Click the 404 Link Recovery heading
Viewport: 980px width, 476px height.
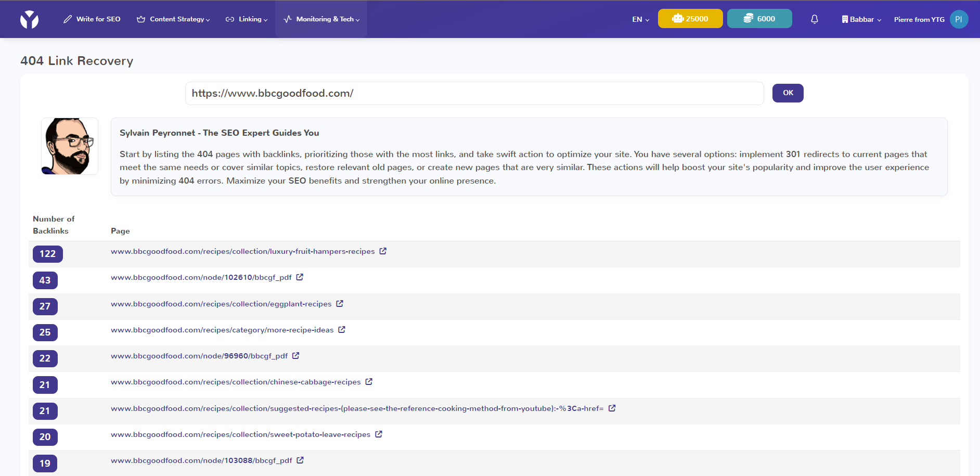(x=77, y=61)
